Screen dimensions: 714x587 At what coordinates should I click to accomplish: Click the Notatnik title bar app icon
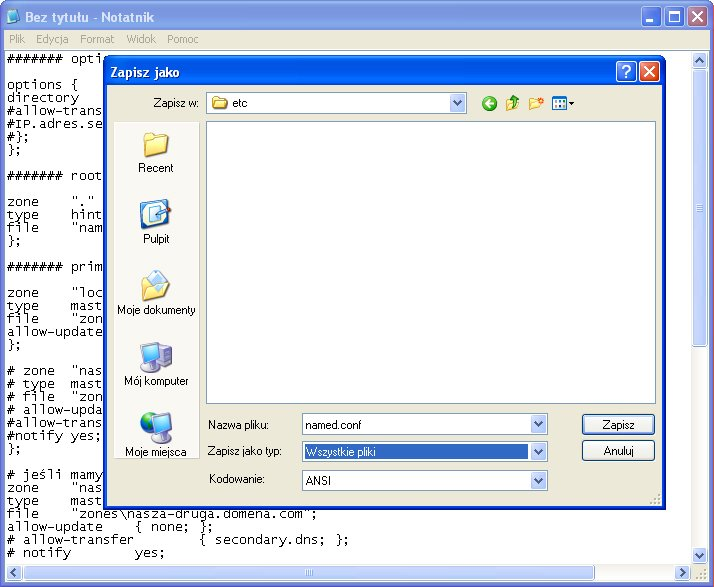click(13, 16)
